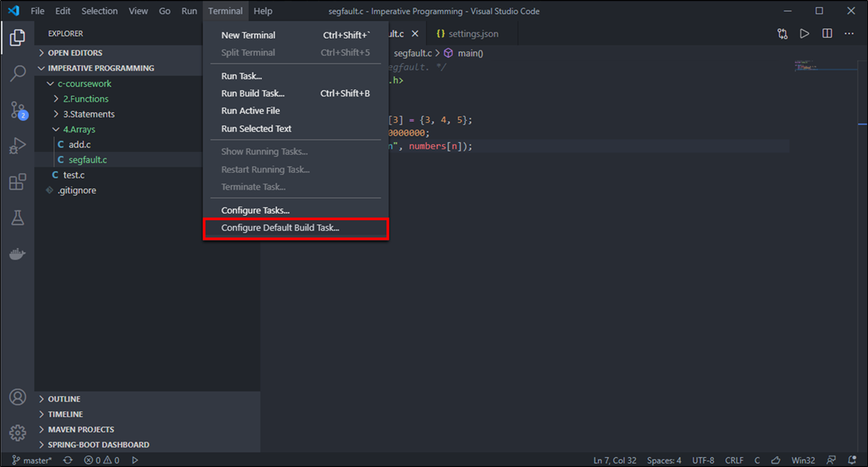
Task: Choose New Terminal menu entry
Action: point(296,35)
